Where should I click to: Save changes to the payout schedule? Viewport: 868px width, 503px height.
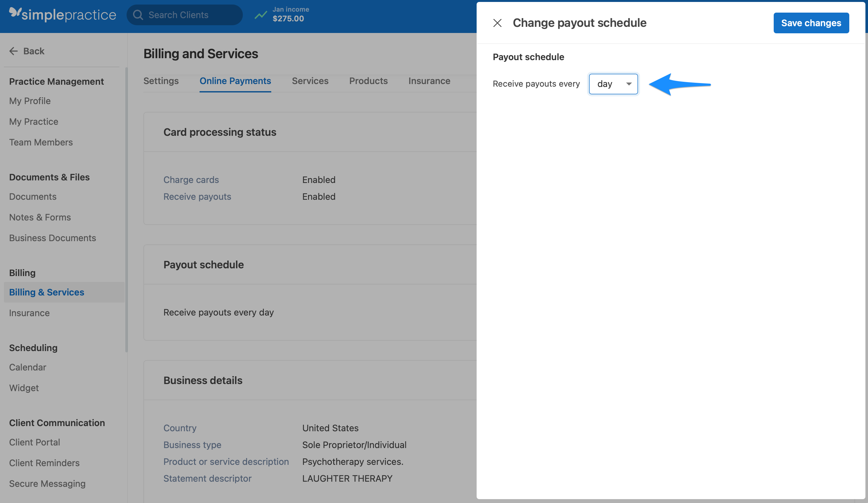click(x=811, y=23)
